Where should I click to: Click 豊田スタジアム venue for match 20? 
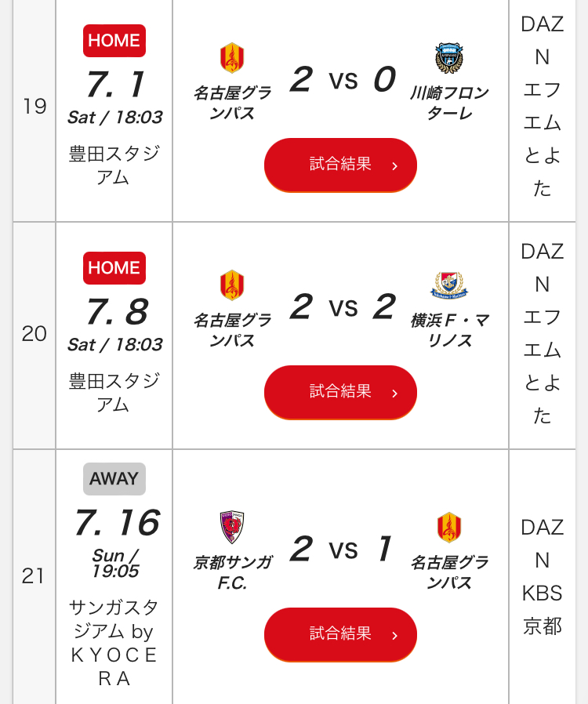pyautogui.click(x=114, y=393)
